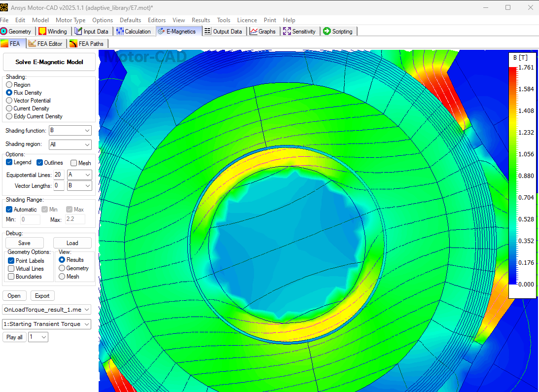Open the Defaults menu

[x=130, y=20]
